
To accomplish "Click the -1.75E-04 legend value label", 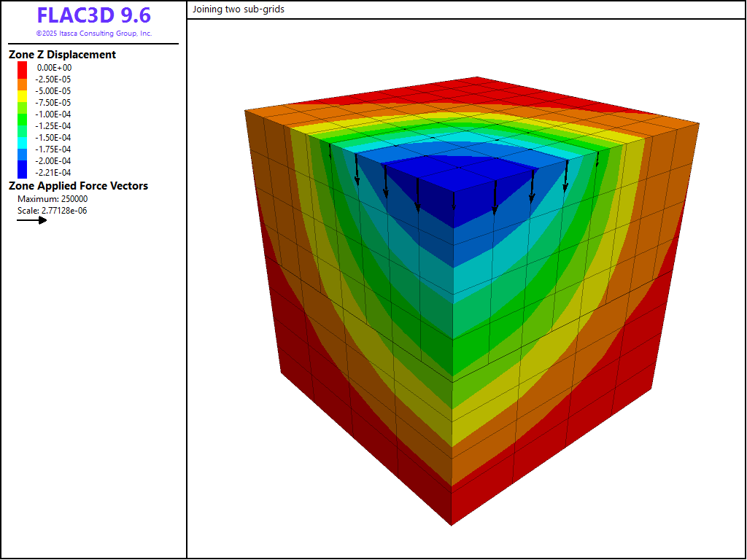I will pos(55,149).
